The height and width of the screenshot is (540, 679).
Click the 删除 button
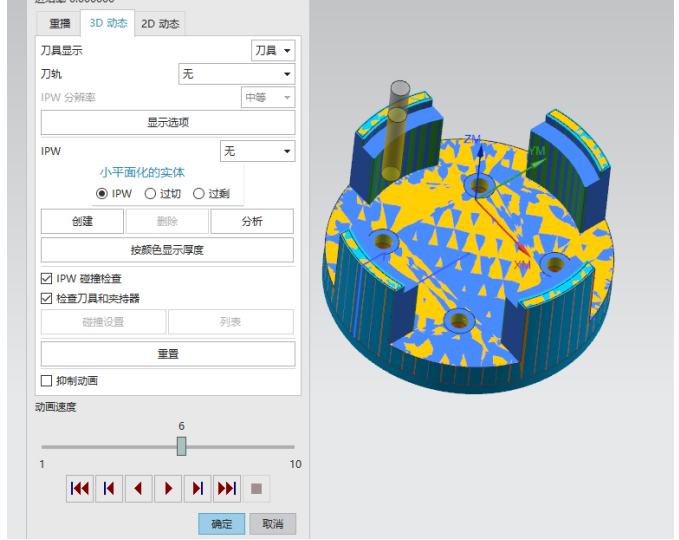coord(167,221)
